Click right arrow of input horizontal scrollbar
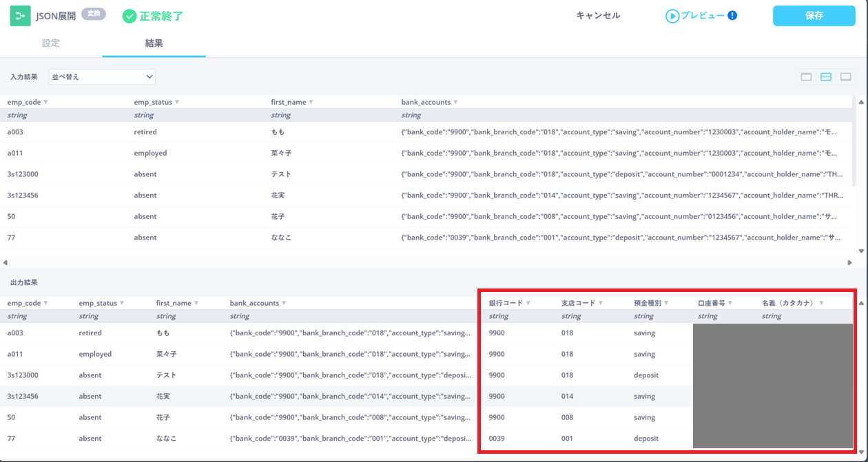The image size is (868, 462). point(849,262)
